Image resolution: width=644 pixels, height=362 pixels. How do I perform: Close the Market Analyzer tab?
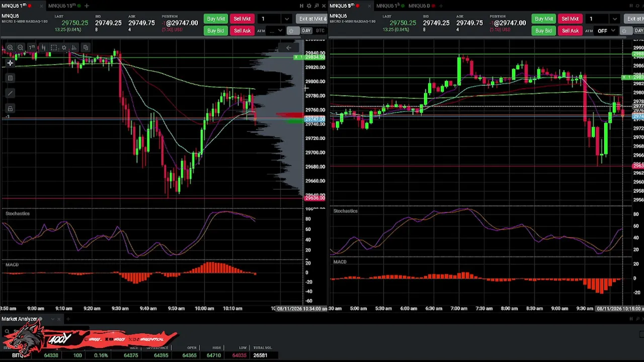[59, 319]
